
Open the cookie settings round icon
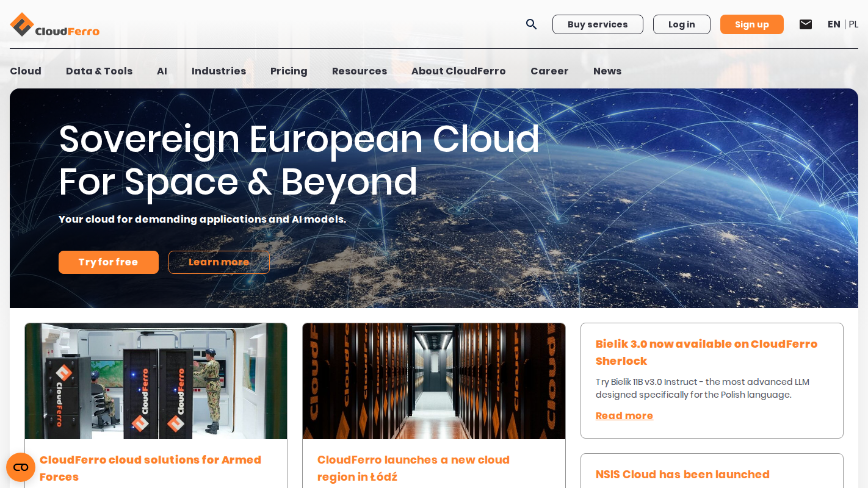pyautogui.click(x=21, y=467)
